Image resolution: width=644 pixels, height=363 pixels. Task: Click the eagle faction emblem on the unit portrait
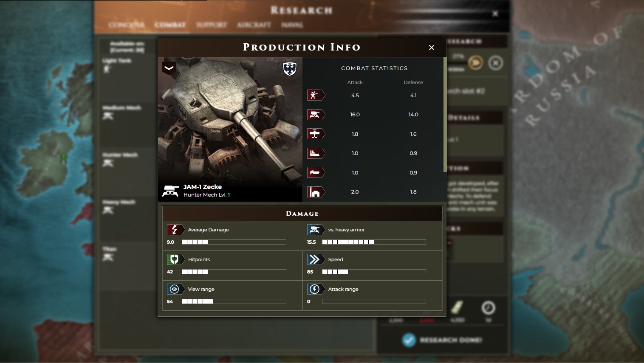[x=290, y=68]
